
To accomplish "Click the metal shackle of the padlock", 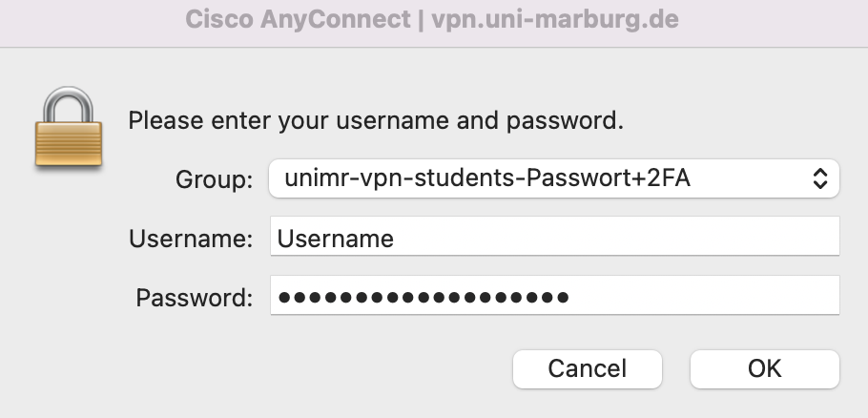I will pos(69,104).
